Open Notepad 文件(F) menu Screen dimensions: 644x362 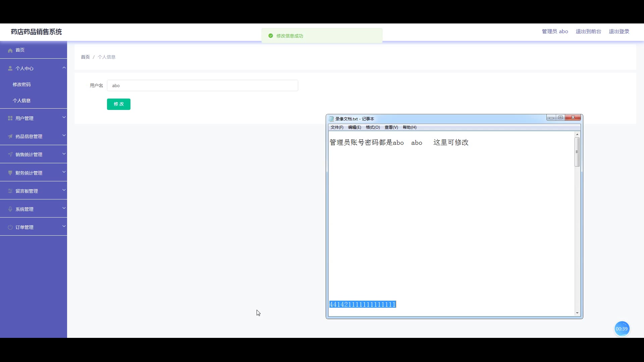pos(337,127)
